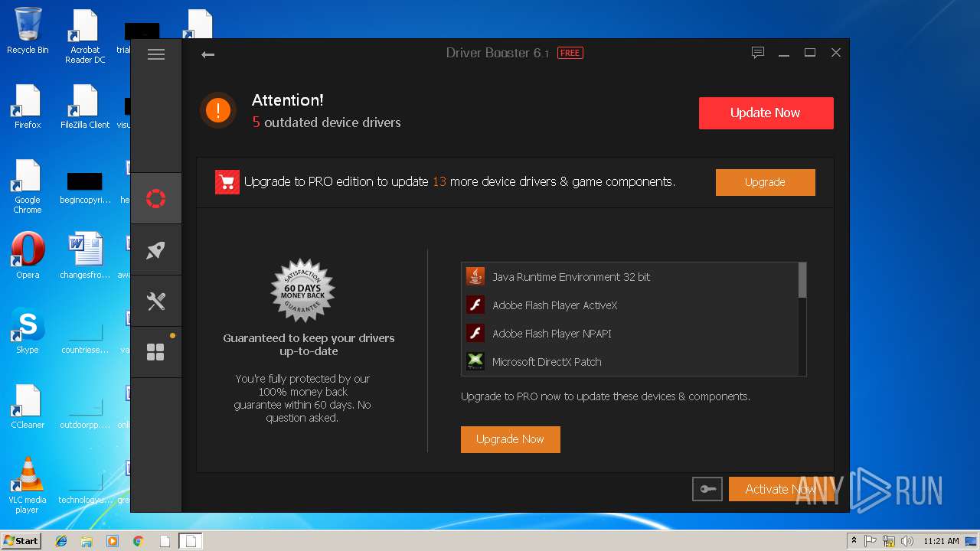Click the FREE edition badge in title
The height and width of the screenshot is (551, 980).
pyautogui.click(x=570, y=53)
